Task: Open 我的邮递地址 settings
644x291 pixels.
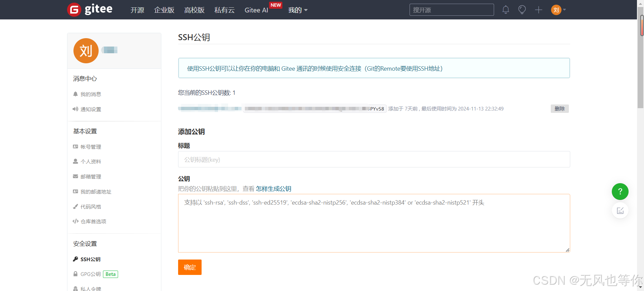Action: [96, 192]
